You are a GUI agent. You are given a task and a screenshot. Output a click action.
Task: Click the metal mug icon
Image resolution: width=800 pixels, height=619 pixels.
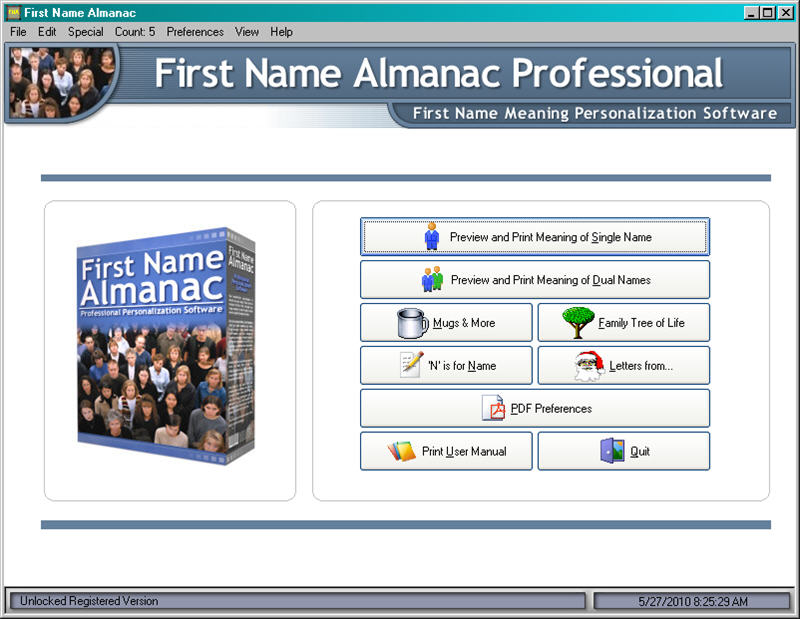pos(412,323)
